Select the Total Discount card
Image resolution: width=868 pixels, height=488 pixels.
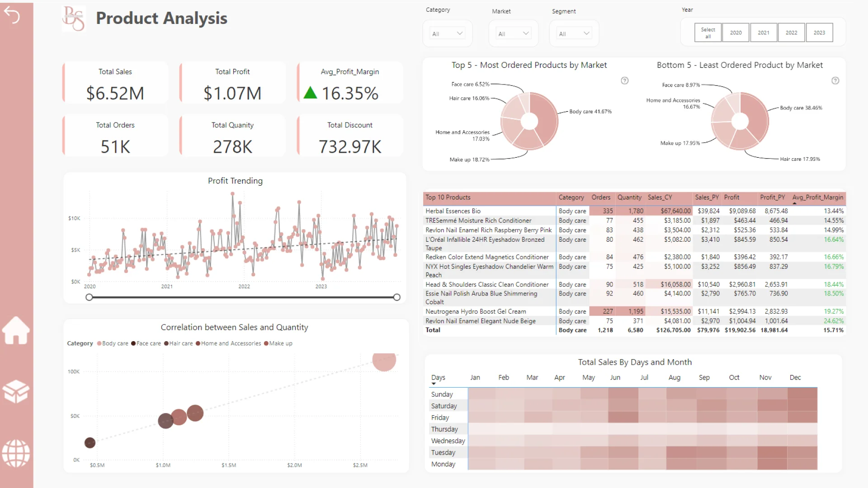[350, 136]
